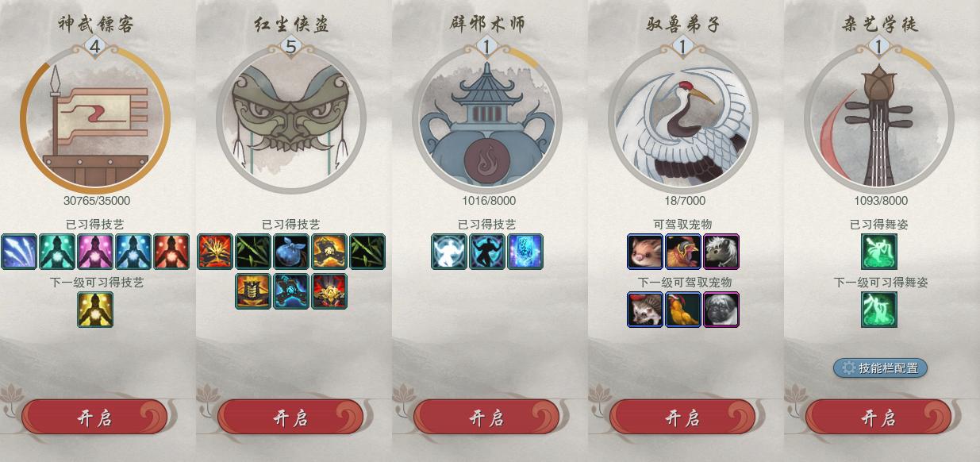Select the 神武镖客 flag emblem portrait
This screenshot has width=980, height=462.
coord(95,119)
